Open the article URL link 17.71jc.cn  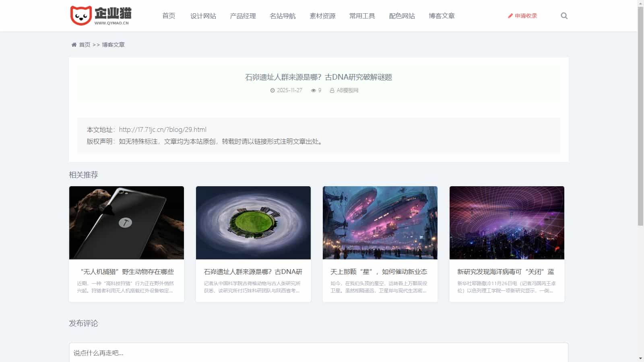pyautogui.click(x=163, y=130)
